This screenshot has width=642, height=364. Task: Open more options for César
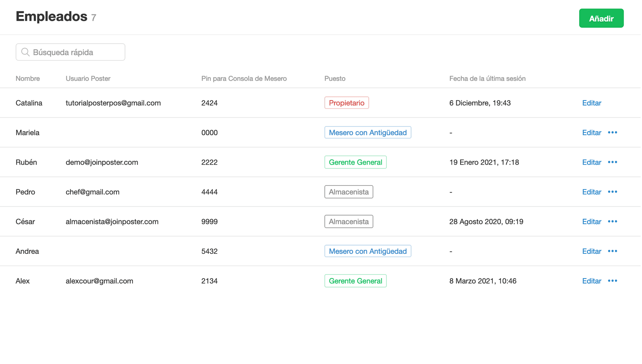612,222
